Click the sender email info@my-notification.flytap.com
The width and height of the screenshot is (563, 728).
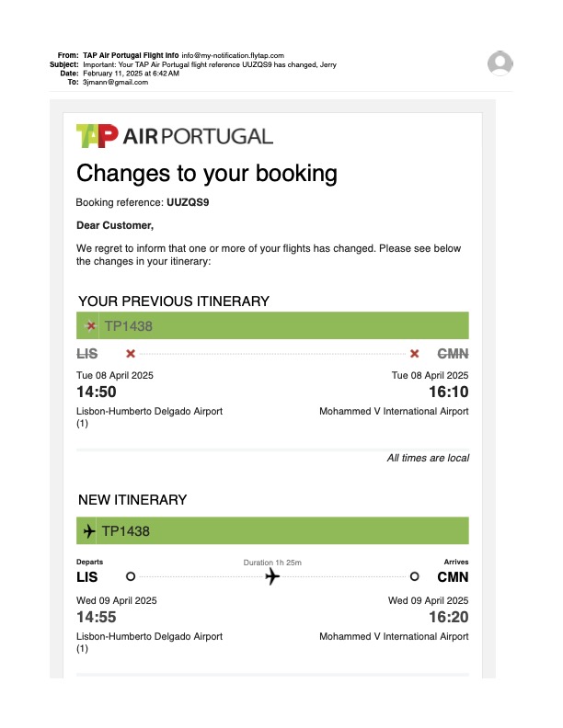pos(233,56)
